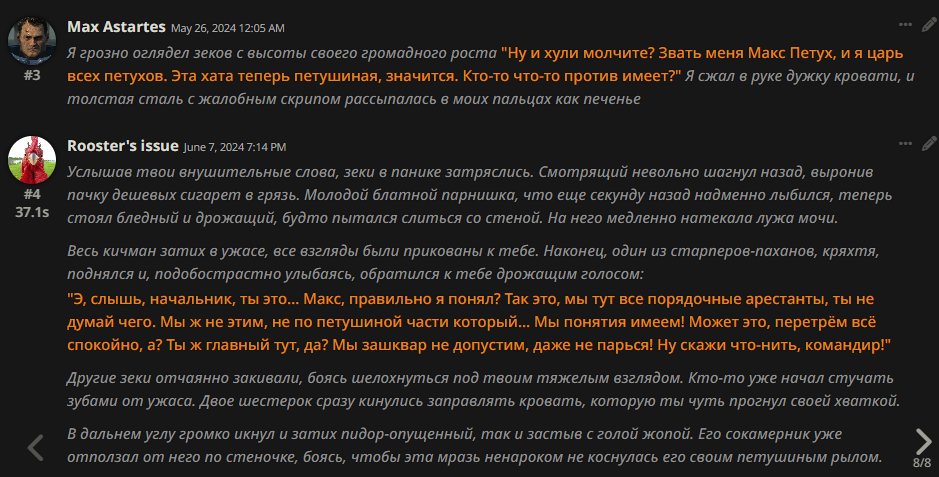Open message actions menu for Rooster's issue message
Image resolution: width=939 pixels, height=477 pixels.
pyautogui.click(x=905, y=144)
